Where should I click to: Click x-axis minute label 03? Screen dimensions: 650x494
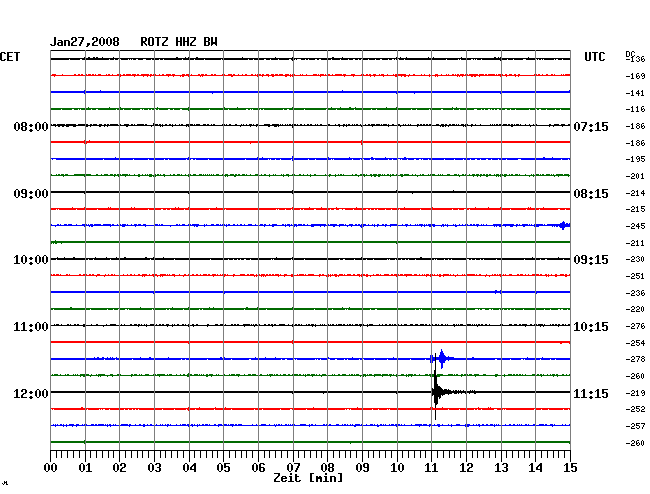point(155,468)
